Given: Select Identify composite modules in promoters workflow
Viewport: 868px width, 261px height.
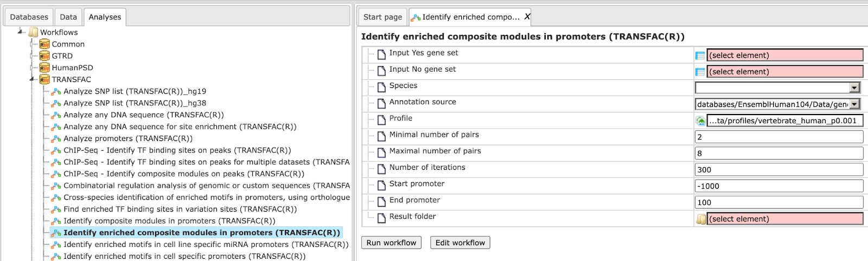Looking at the screenshot, I should (169, 221).
